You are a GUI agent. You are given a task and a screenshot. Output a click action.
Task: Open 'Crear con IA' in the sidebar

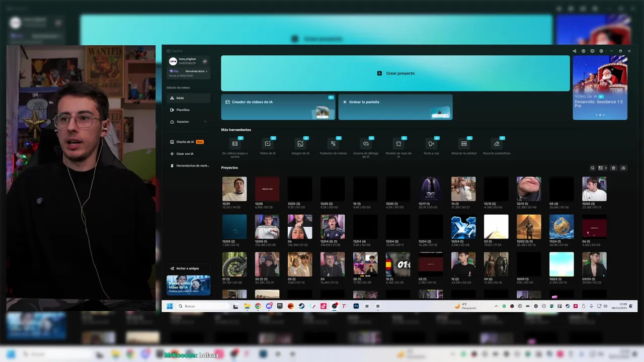(189, 154)
